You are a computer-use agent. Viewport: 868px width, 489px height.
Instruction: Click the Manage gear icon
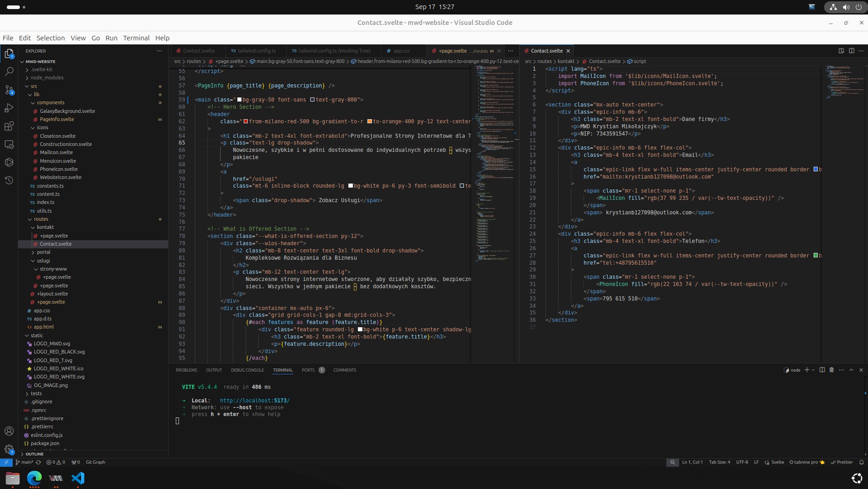coord(9,449)
